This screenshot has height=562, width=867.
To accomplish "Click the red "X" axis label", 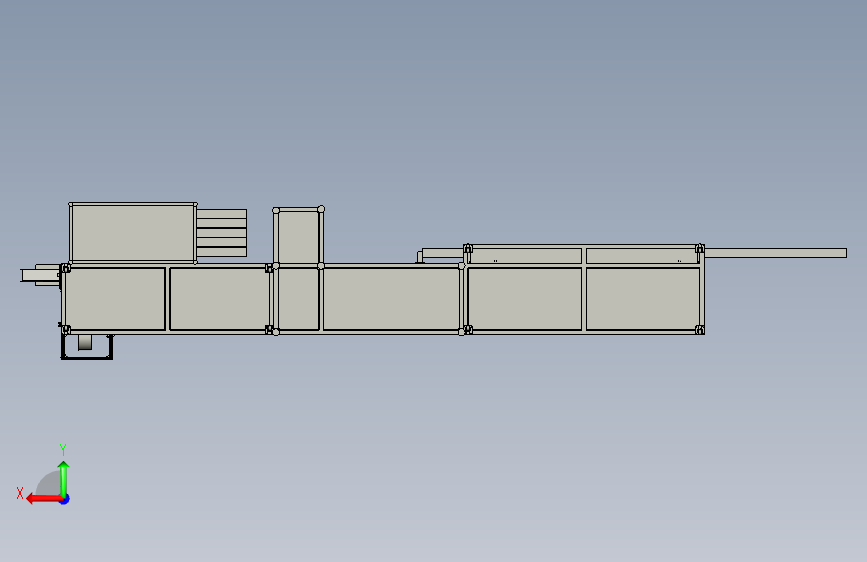I will (20, 493).
